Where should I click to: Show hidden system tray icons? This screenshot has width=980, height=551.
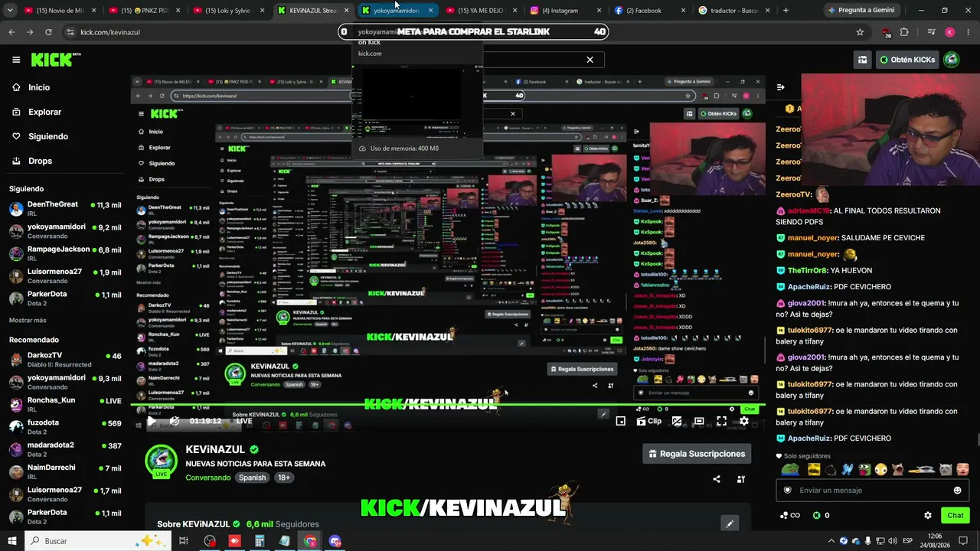click(831, 541)
